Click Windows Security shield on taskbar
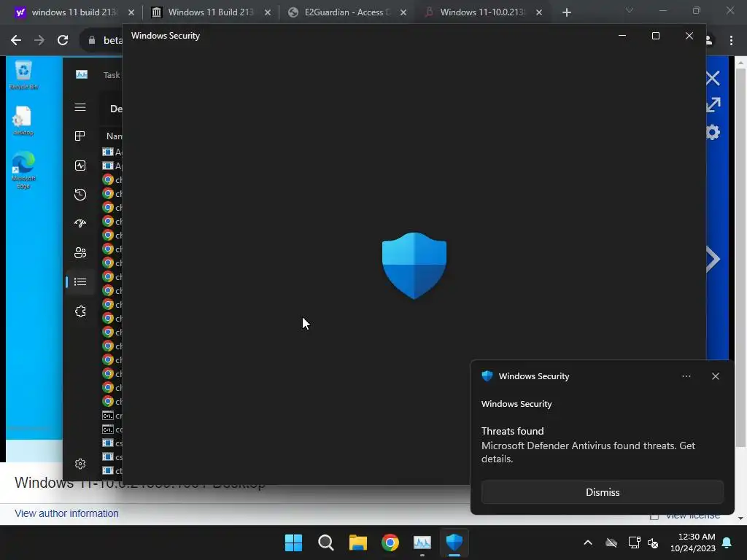747x560 pixels. tap(454, 542)
